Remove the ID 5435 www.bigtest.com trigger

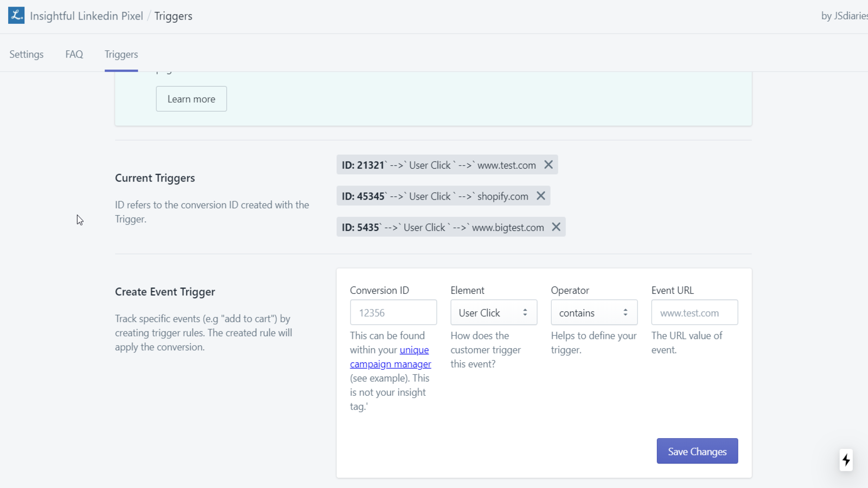pos(556,227)
